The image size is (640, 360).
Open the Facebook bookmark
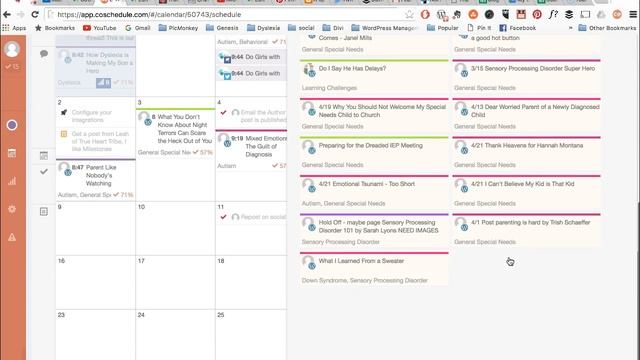click(x=518, y=28)
